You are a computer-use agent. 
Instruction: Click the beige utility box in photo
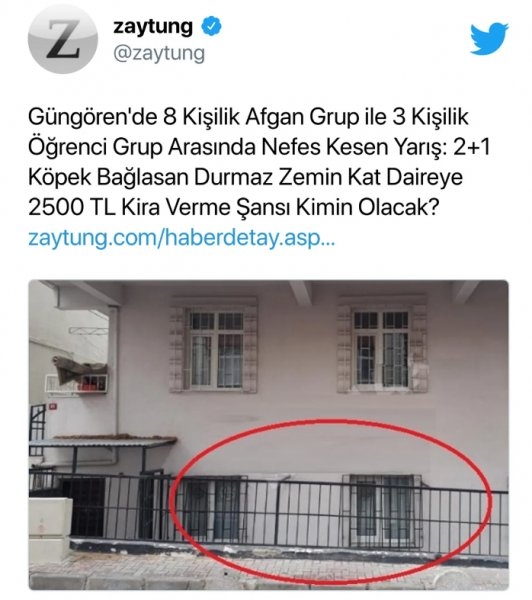point(50,527)
